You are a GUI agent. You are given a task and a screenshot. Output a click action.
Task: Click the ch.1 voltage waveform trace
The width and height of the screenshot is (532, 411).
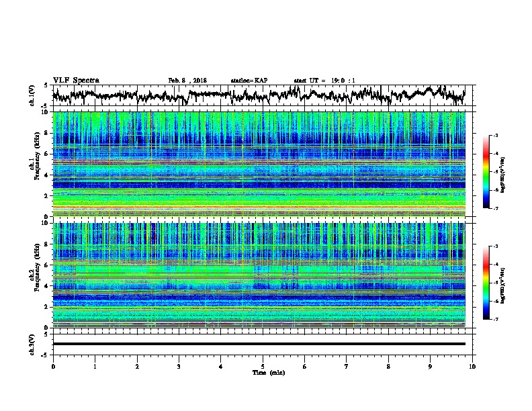point(259,95)
